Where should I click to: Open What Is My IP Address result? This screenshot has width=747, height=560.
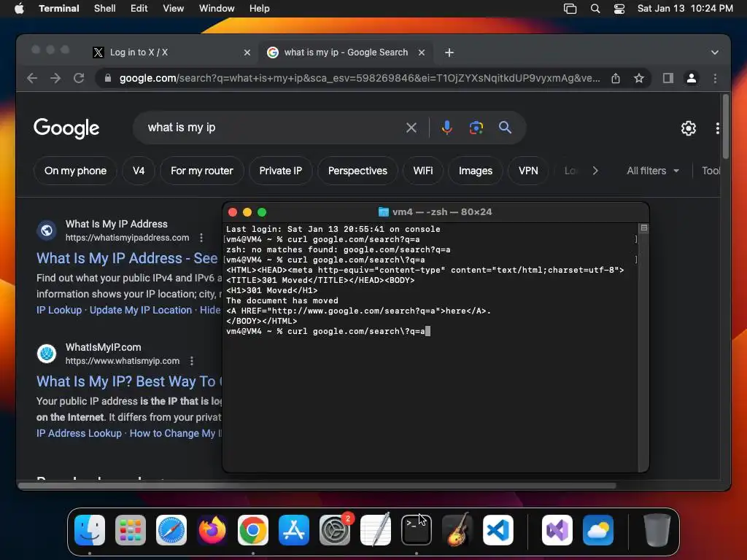click(127, 258)
